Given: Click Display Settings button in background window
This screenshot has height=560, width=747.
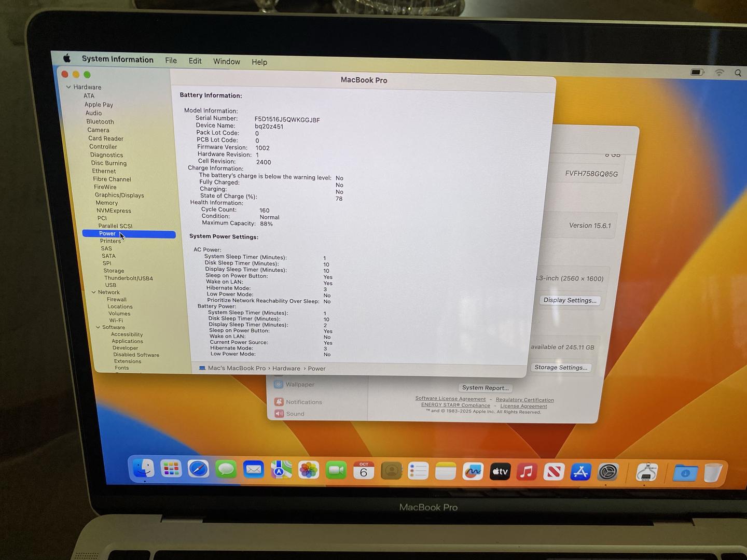Looking at the screenshot, I should point(570,300).
